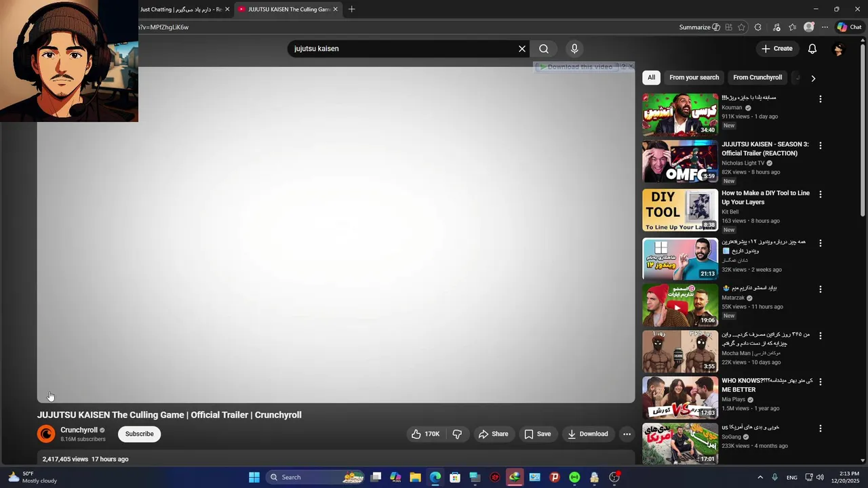
Task: Open options for WHO KNOWS video
Action: pyautogui.click(x=820, y=382)
